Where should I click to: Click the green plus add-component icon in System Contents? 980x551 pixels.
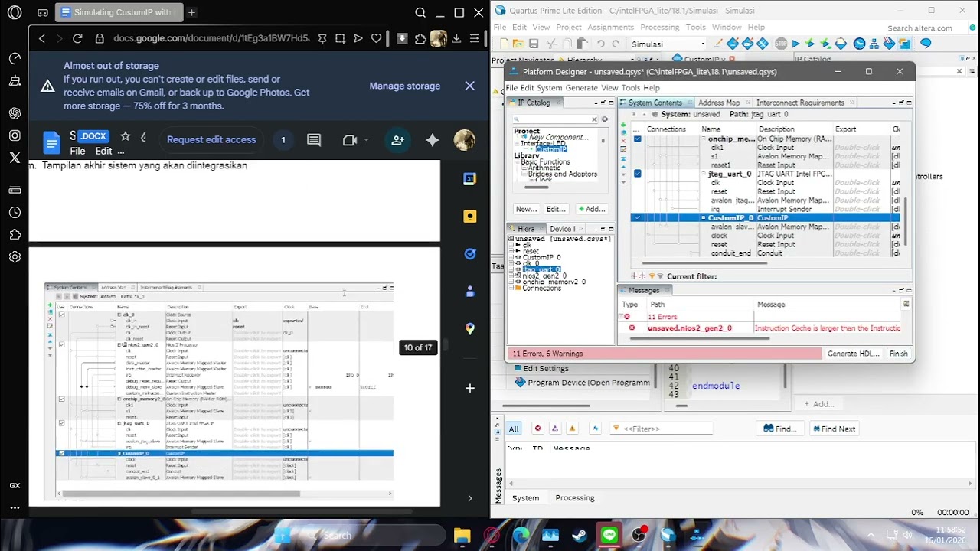(622, 124)
